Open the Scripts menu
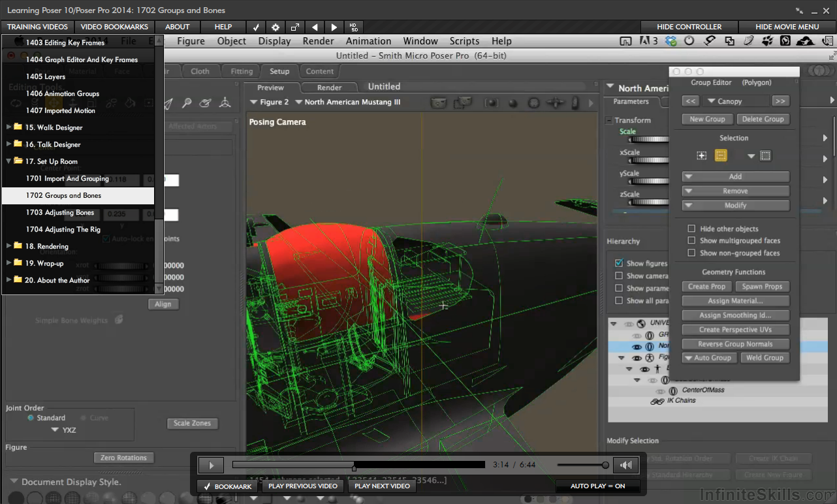 [464, 41]
